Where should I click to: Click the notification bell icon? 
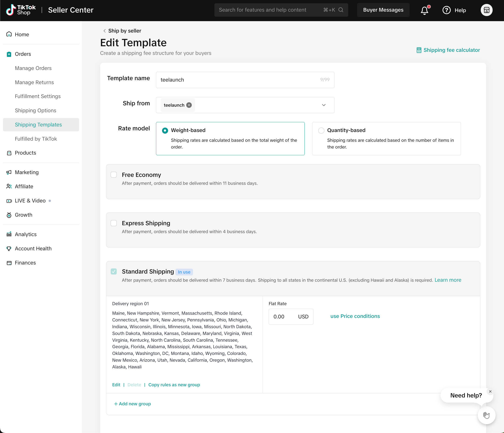[x=424, y=10]
